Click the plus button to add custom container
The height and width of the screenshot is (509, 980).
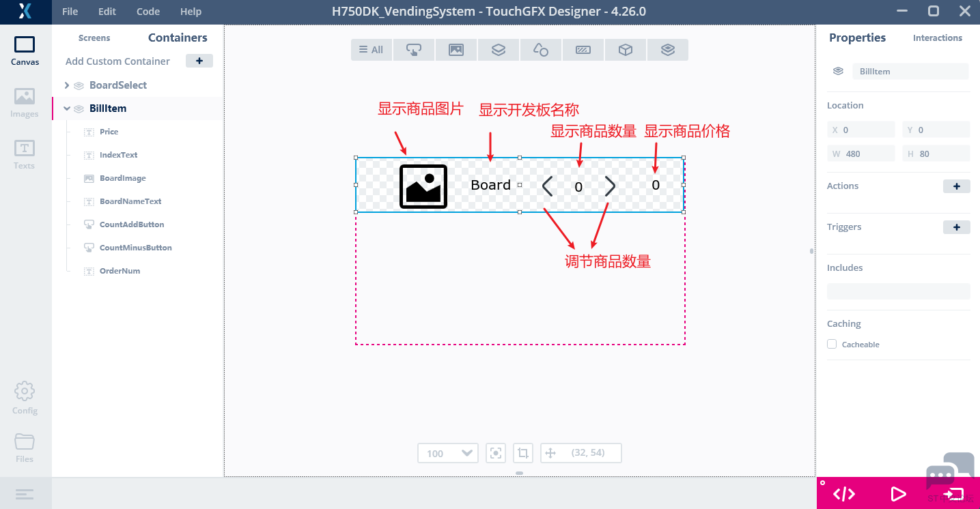pyautogui.click(x=199, y=61)
